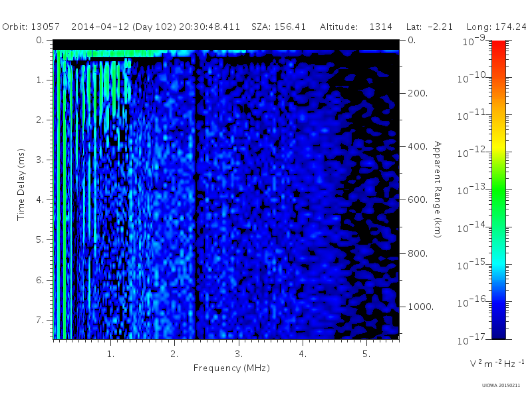Click apparent range tick label '1000.'
The image size is (532, 399).
(x=421, y=307)
